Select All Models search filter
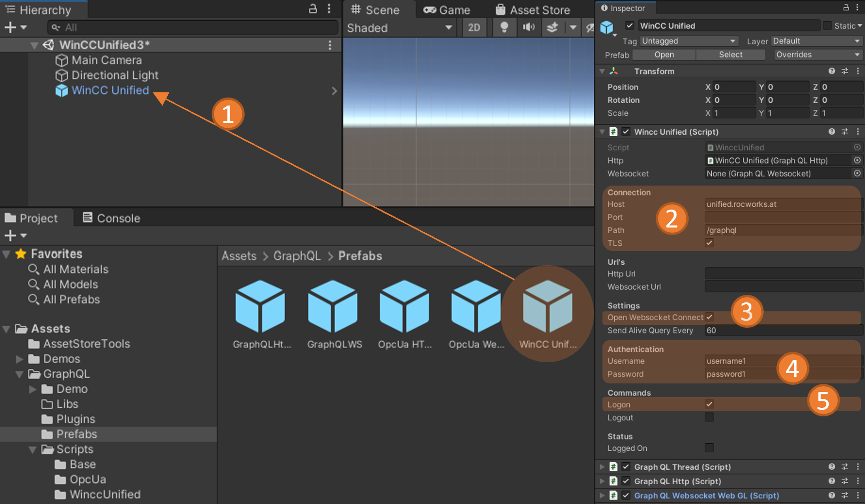Viewport: 865px width, 504px height. (64, 285)
